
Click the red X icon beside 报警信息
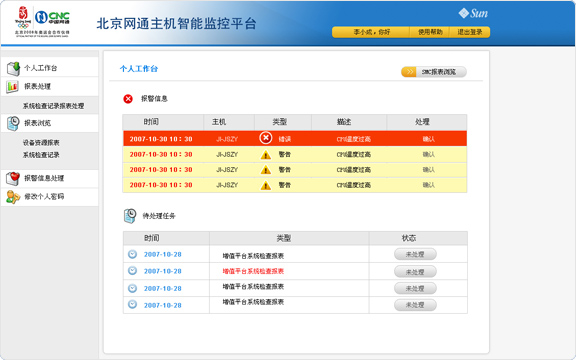coord(128,99)
